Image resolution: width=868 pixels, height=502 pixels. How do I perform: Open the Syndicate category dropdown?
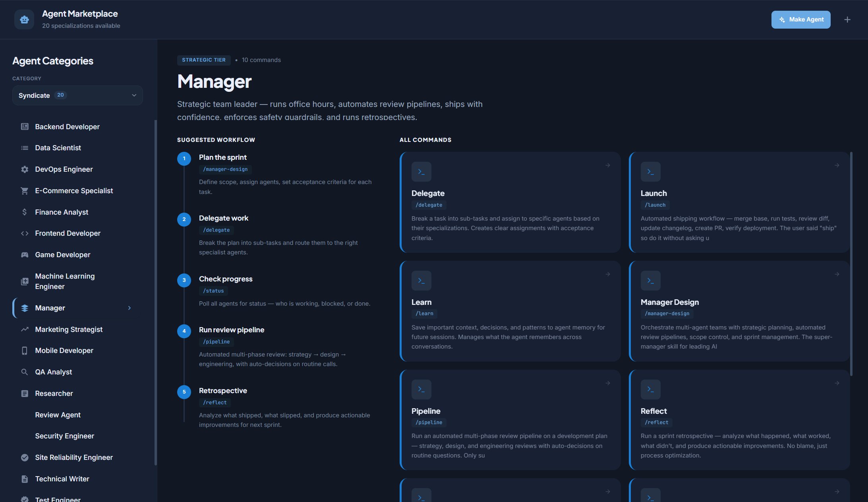coord(77,95)
